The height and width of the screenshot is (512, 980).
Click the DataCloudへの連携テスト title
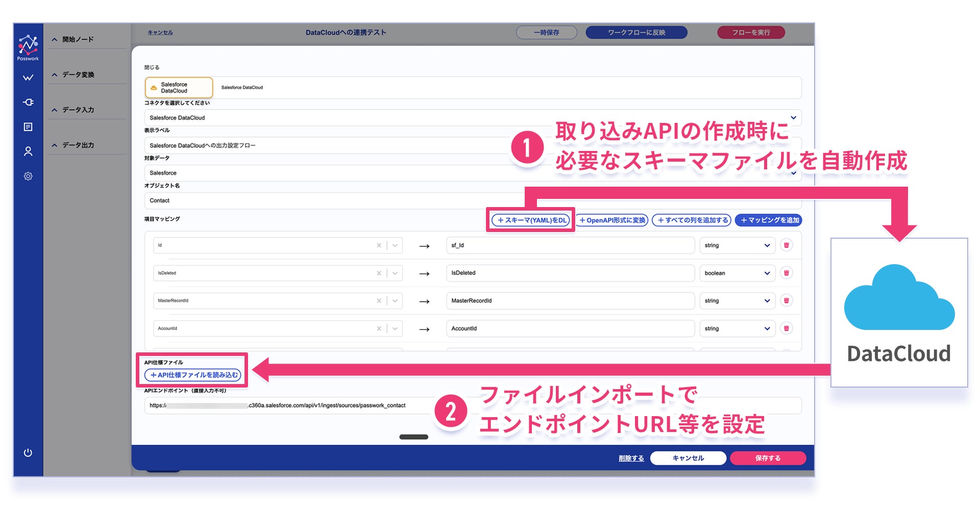(346, 33)
